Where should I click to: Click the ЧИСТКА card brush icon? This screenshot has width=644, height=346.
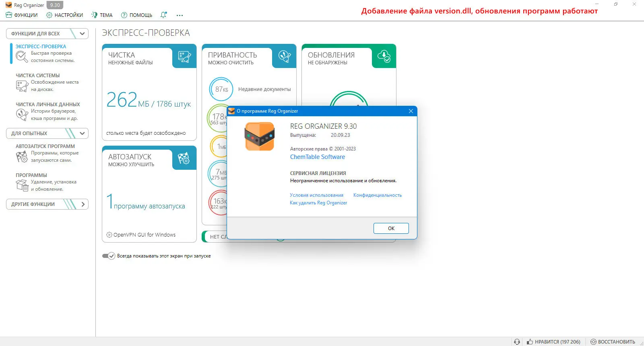point(184,57)
